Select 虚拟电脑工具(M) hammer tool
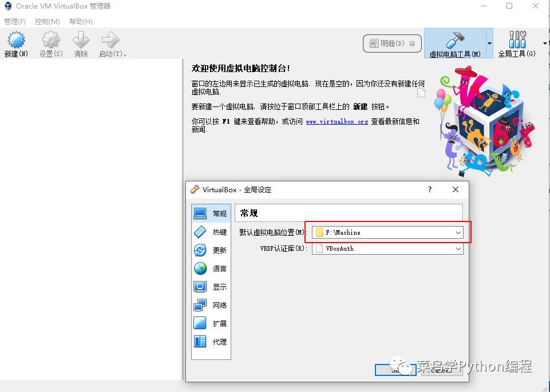Screen dimensions: 550x392 (455, 43)
